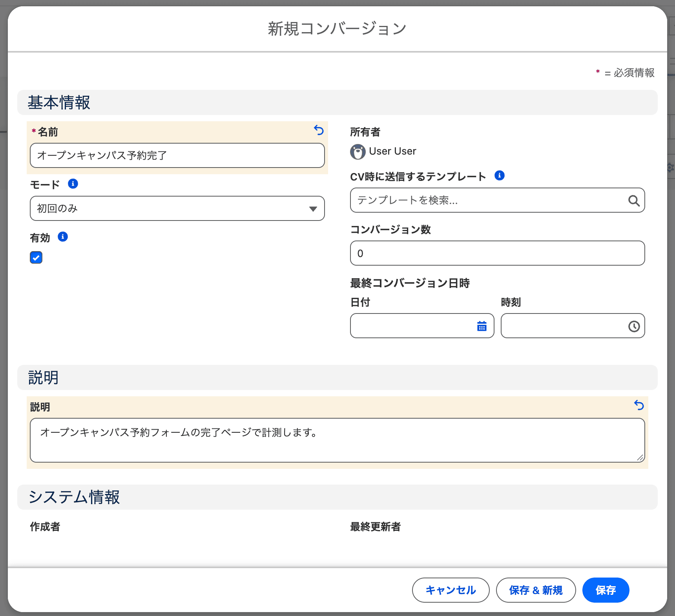Show info for CV時に送信するテンプレート
The width and height of the screenshot is (675, 616).
(x=500, y=175)
